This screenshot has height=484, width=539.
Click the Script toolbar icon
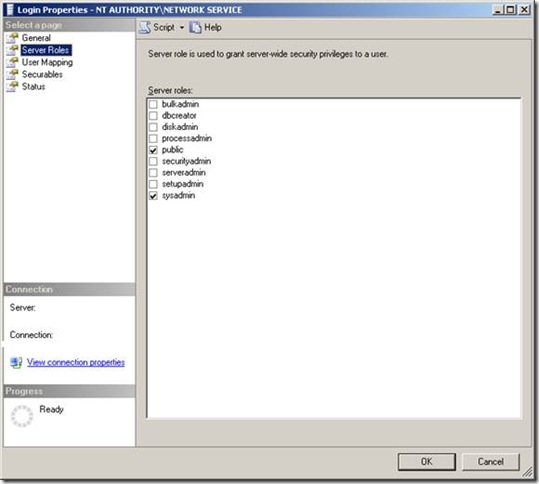tap(145, 28)
